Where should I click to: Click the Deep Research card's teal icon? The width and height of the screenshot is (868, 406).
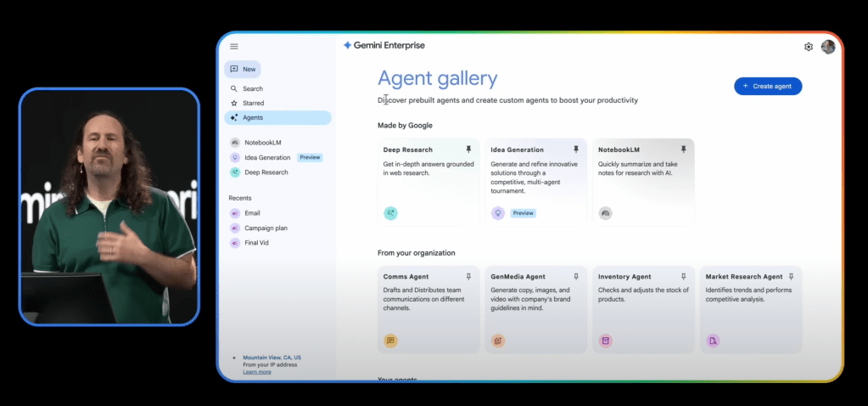390,213
